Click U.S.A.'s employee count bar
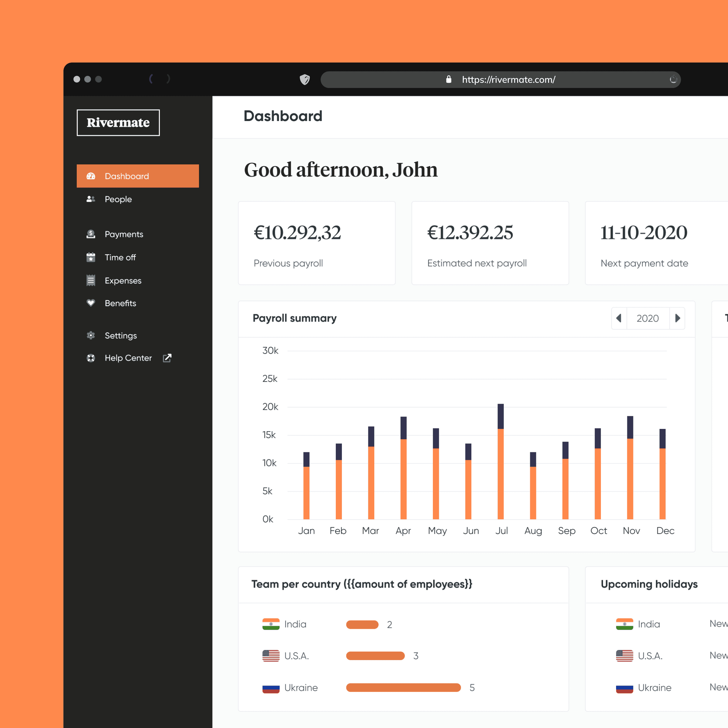Image resolution: width=728 pixels, height=728 pixels. click(x=375, y=656)
